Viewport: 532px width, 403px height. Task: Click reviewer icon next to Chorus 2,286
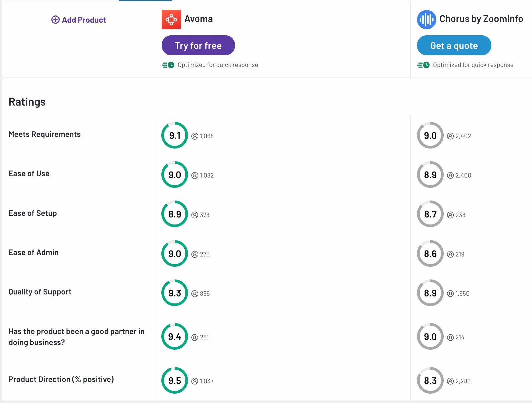pos(450,381)
